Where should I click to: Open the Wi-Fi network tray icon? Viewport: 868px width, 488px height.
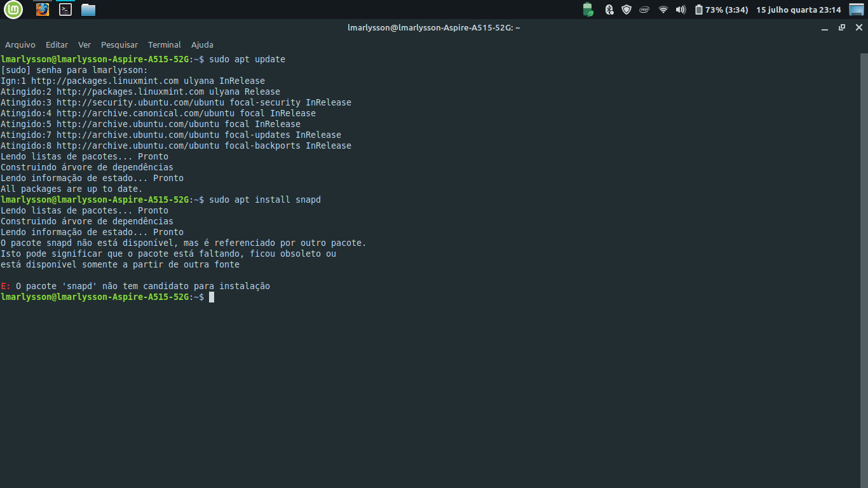663,10
